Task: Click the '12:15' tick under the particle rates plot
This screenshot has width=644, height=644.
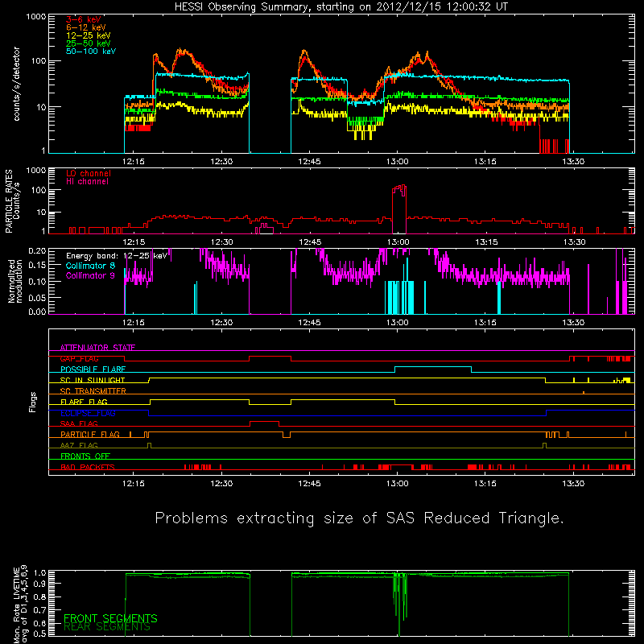Action: click(134, 242)
